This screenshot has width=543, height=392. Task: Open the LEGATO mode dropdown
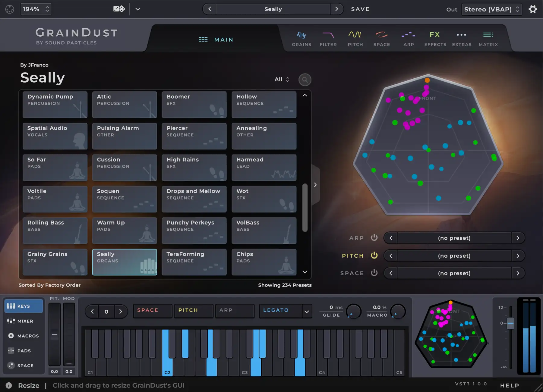coord(285,311)
